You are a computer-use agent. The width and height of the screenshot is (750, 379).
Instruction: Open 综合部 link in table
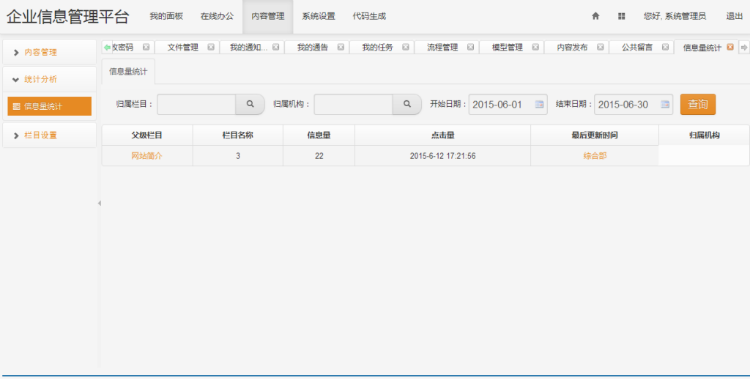click(595, 156)
